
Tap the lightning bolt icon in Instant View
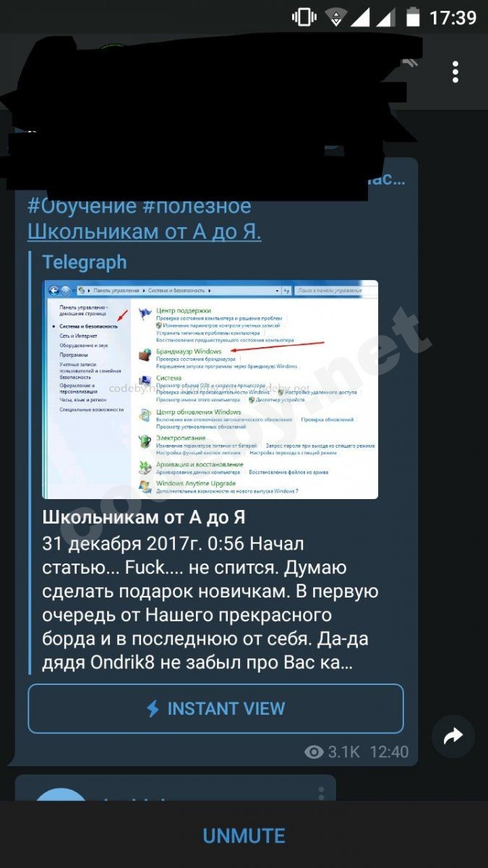pos(153,708)
